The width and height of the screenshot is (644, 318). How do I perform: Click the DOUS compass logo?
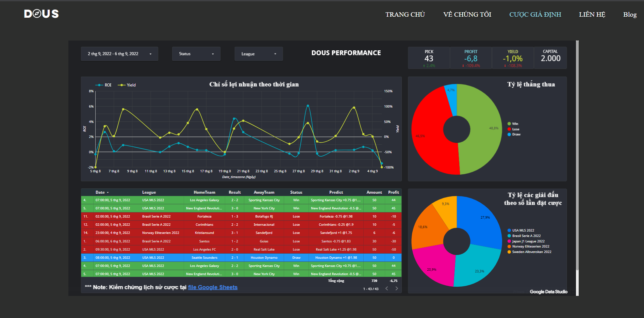coord(41,14)
